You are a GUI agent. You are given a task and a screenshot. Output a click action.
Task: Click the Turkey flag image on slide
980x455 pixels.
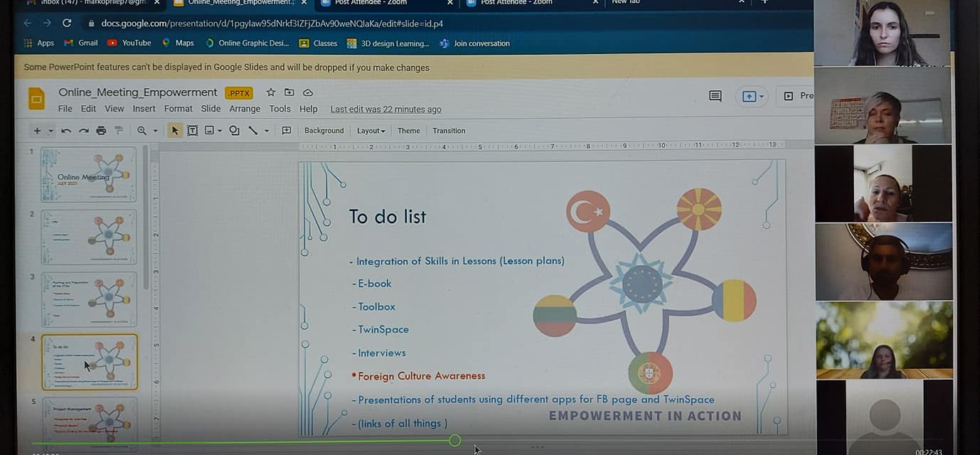(x=588, y=211)
